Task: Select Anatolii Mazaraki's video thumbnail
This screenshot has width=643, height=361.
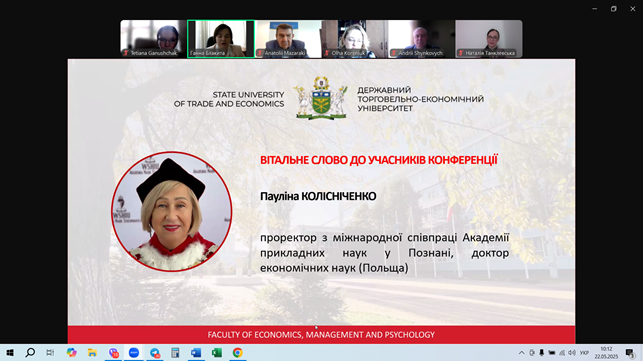Action: pos(288,39)
